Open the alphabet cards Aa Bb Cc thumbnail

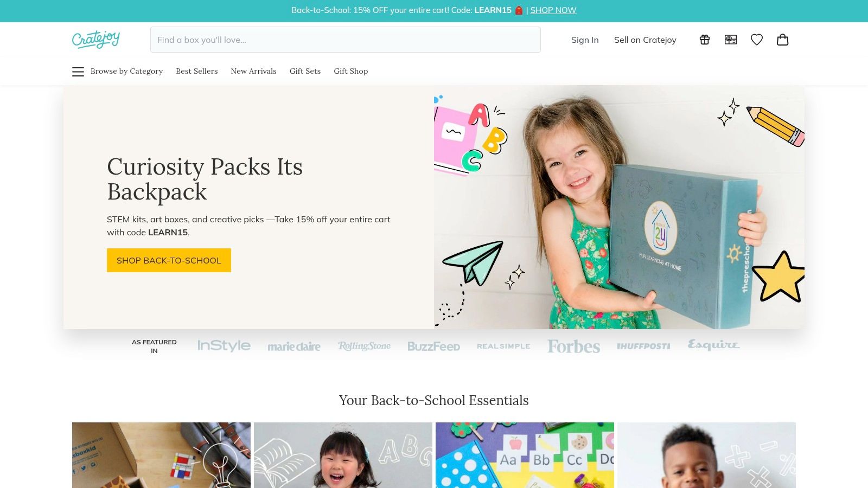pos(525,455)
